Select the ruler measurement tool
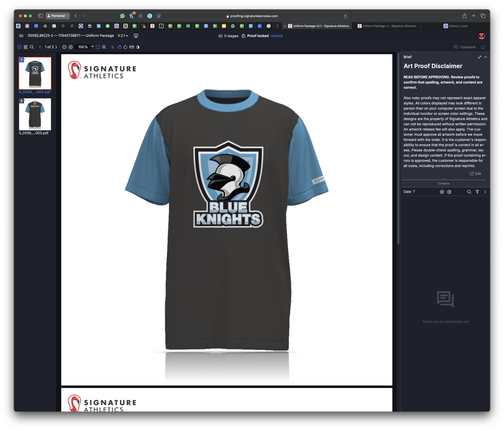The width and height of the screenshot is (504, 430). pos(132,47)
